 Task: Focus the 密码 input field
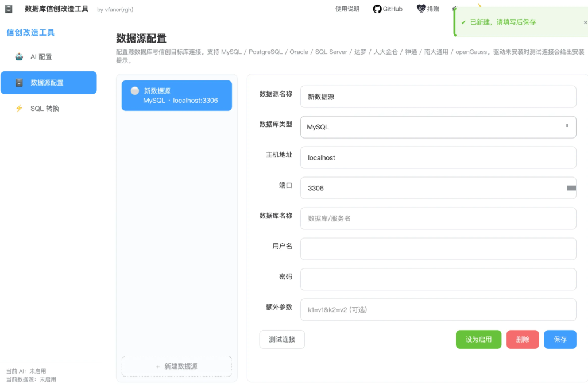click(438, 279)
